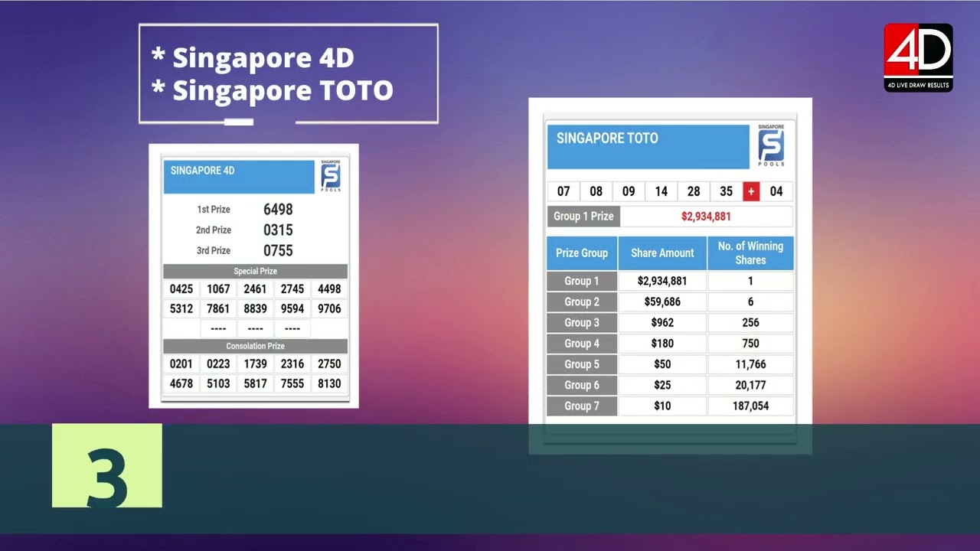
Task: Click the red $2,934,881 jackpot amount
Action: tap(706, 217)
